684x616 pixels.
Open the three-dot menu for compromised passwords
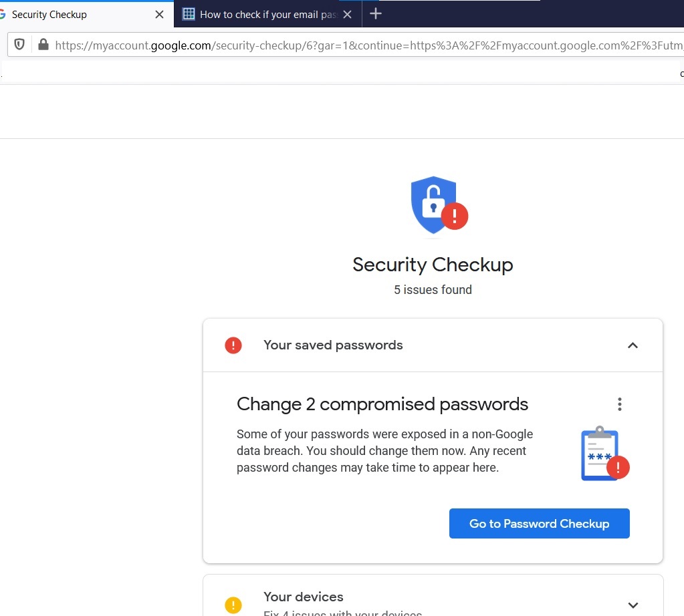tap(619, 404)
